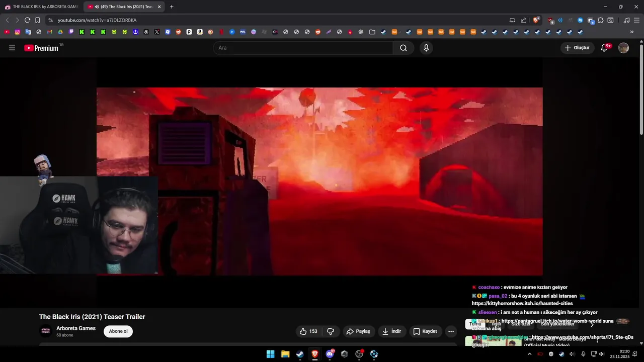Screen dimensions: 644x362
Task: Select the Son yüklenenler filter chip
Action: click(557, 324)
